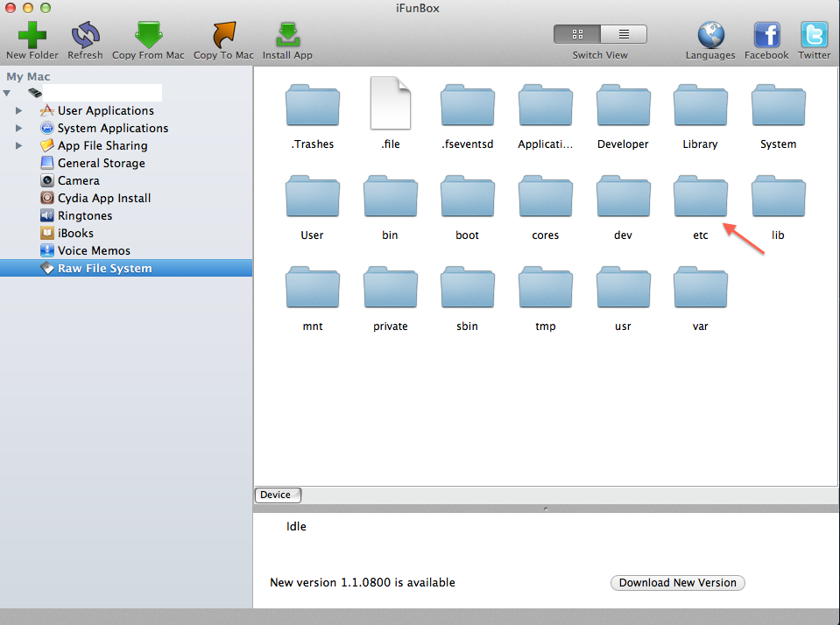
Task: Click the Install App icon
Action: pos(287,35)
